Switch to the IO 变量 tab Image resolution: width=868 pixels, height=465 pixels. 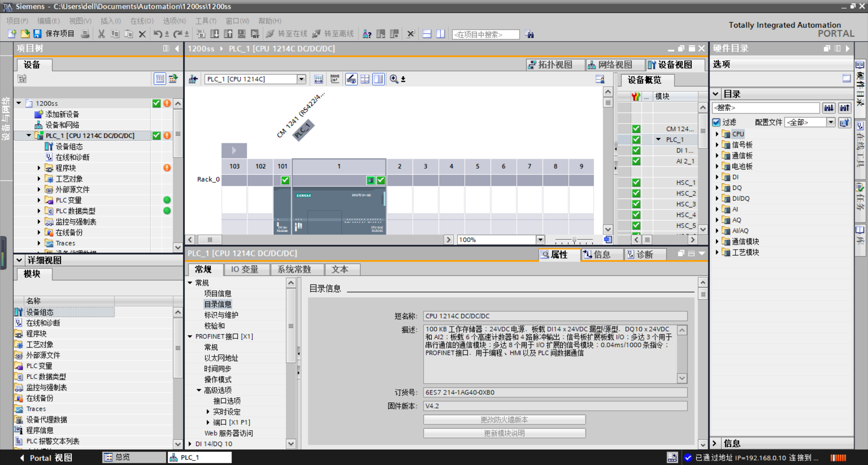tap(245, 270)
